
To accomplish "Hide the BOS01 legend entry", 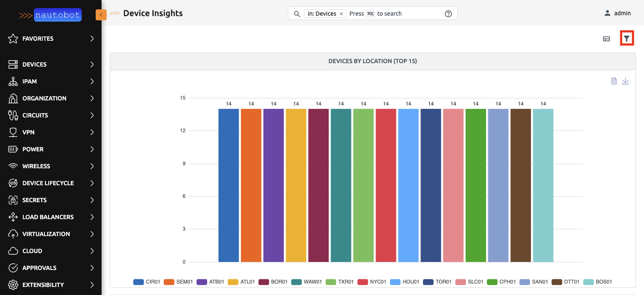I will (603, 281).
